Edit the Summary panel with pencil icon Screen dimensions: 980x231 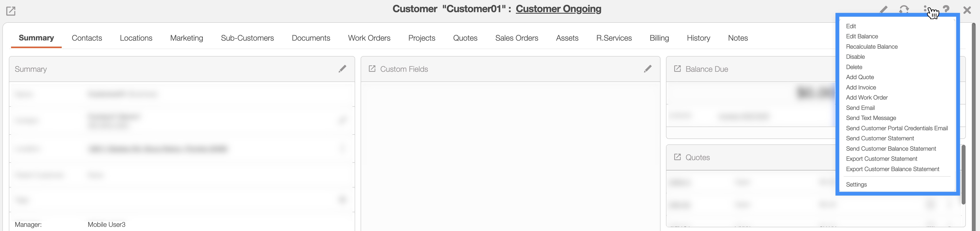[342, 69]
